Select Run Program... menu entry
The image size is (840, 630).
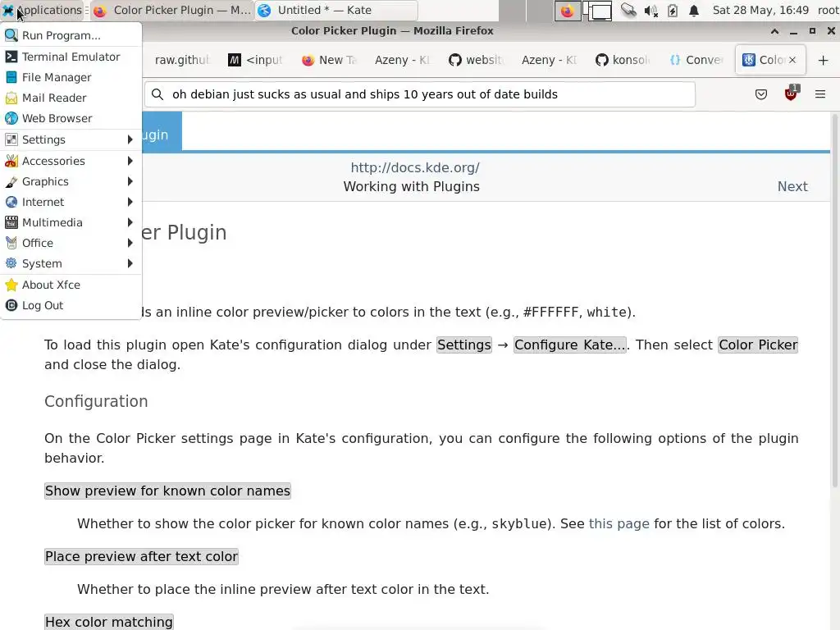pos(71,35)
